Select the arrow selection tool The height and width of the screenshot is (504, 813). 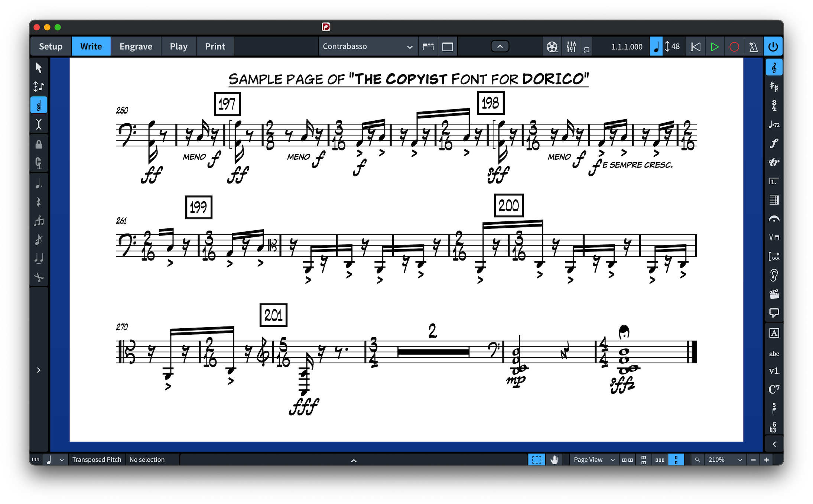tap(39, 68)
